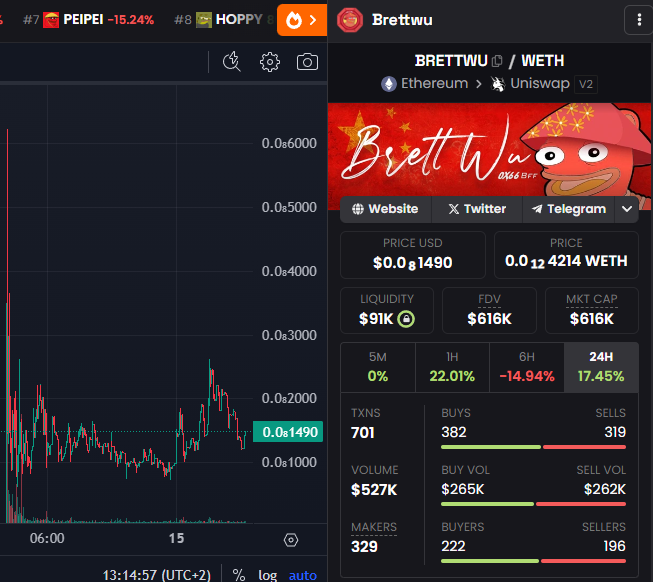The height and width of the screenshot is (582, 653).
Task: Click the buyers versus sellers bar
Action: coord(533,561)
